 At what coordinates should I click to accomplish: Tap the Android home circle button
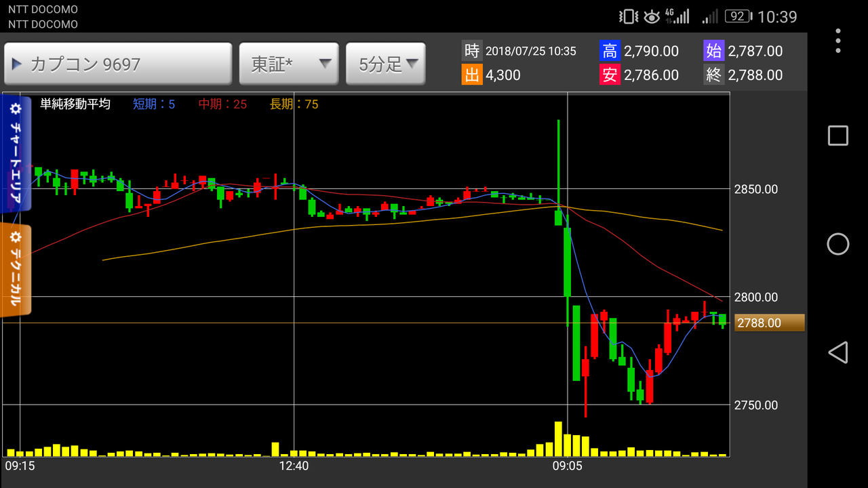point(838,244)
